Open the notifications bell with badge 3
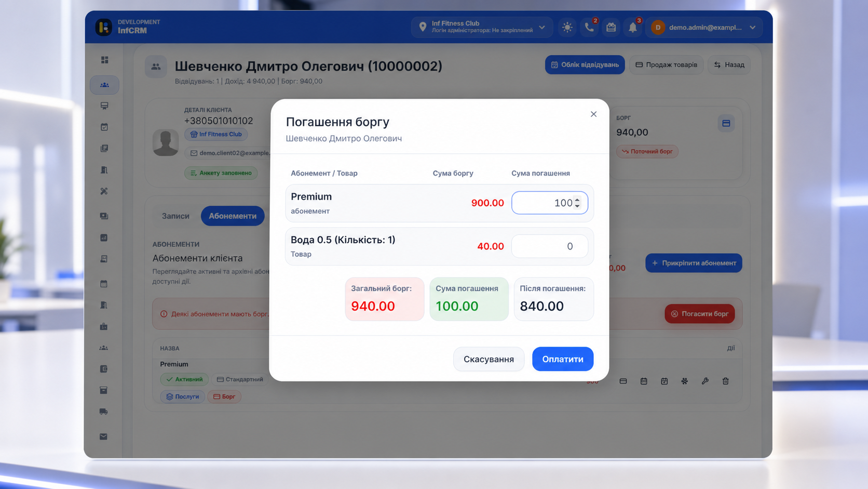868x489 pixels. [x=633, y=27]
